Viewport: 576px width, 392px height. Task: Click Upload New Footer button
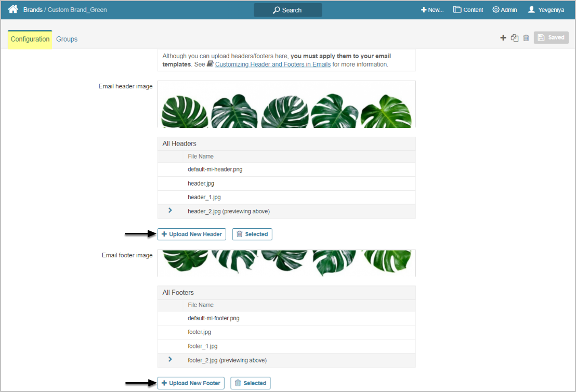pos(191,383)
